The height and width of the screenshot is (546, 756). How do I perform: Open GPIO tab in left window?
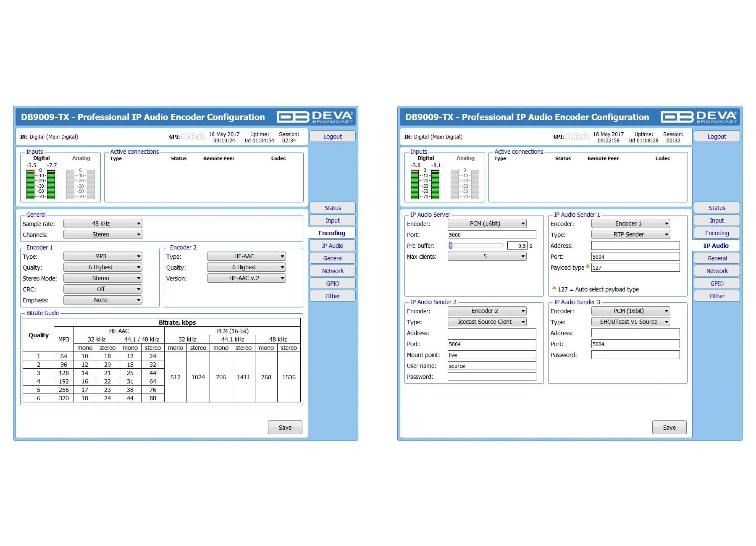pyautogui.click(x=333, y=283)
